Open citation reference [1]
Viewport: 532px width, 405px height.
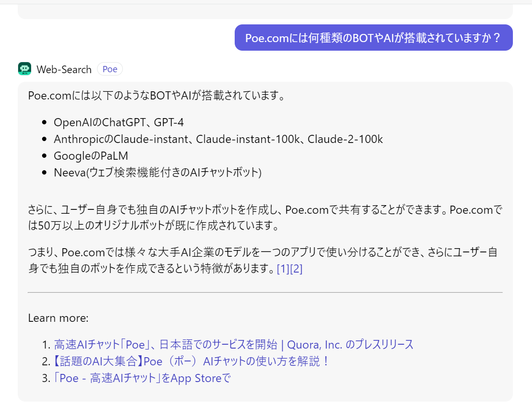pos(283,269)
